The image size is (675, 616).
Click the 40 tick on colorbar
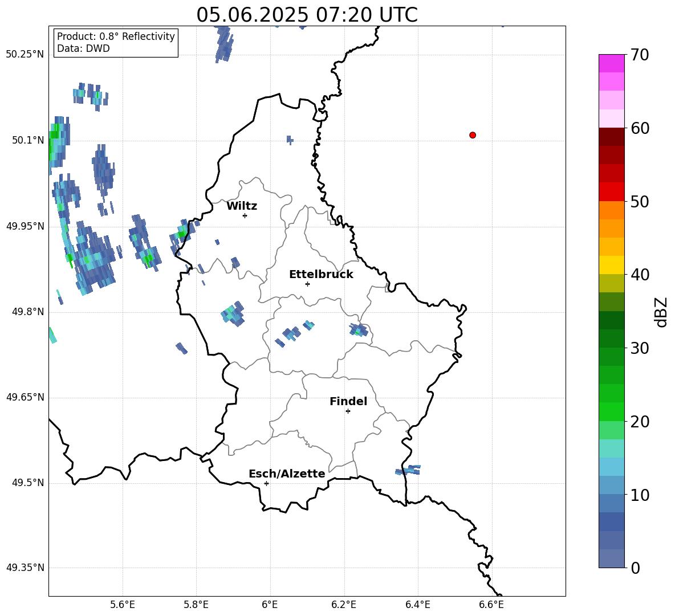640,275
